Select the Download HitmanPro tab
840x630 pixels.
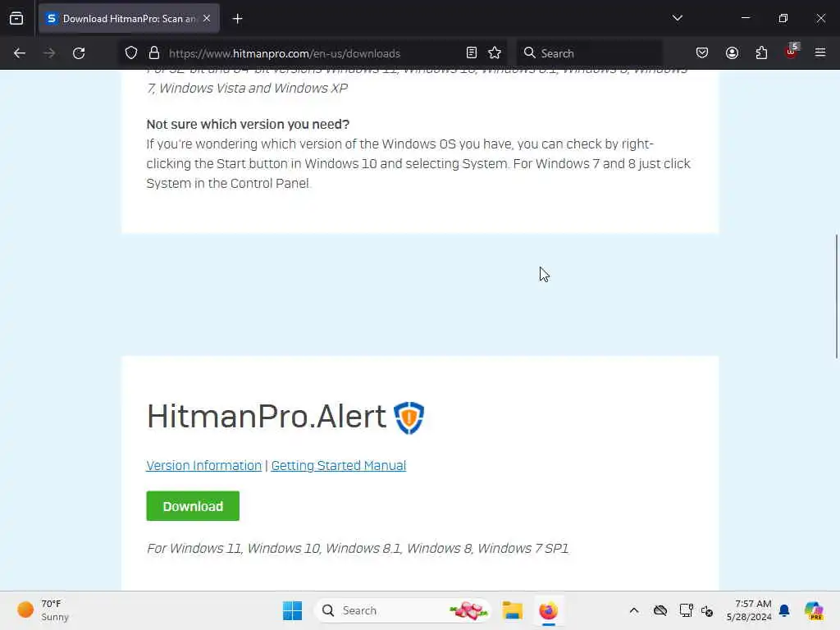click(x=129, y=19)
